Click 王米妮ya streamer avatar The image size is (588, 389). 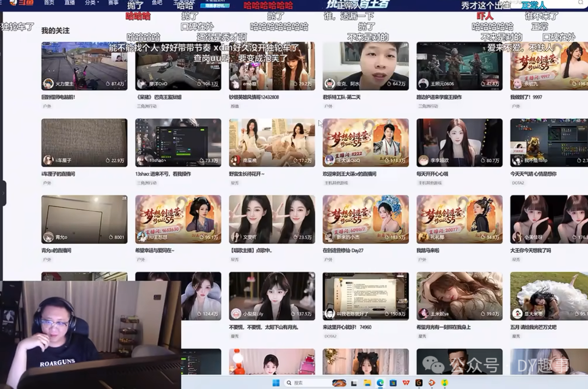(424, 314)
